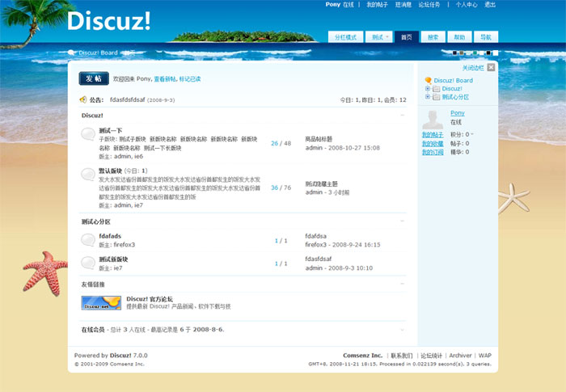Open the 导航 navigation tab

(x=486, y=37)
